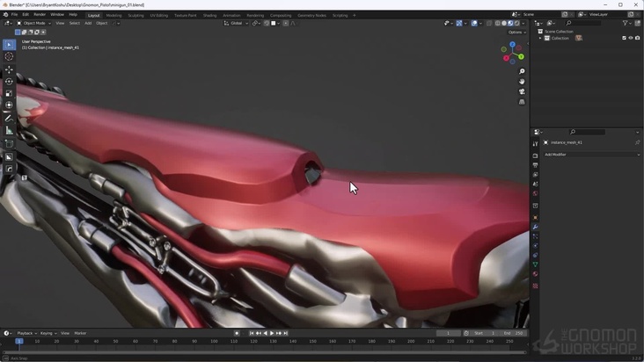Image resolution: width=644 pixels, height=362 pixels.
Task: Toggle proportional editing in header
Action: (286, 24)
